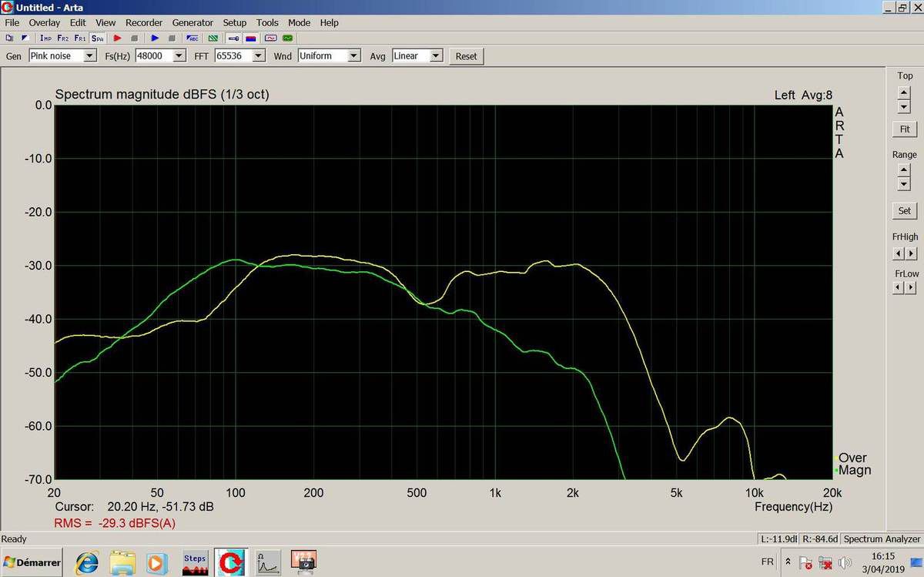Click the green Magn legend label
Viewport: 924px width, 577px height.
click(x=855, y=470)
